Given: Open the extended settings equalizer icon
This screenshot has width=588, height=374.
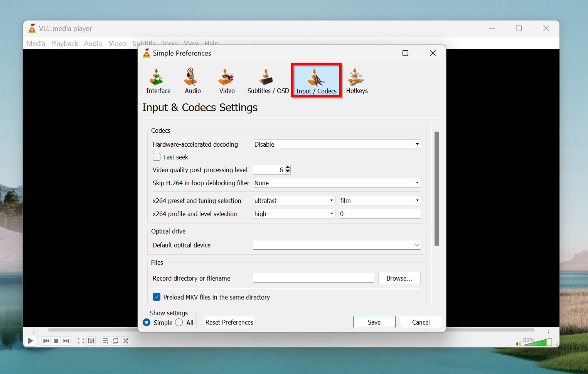Looking at the screenshot, I should (91, 341).
